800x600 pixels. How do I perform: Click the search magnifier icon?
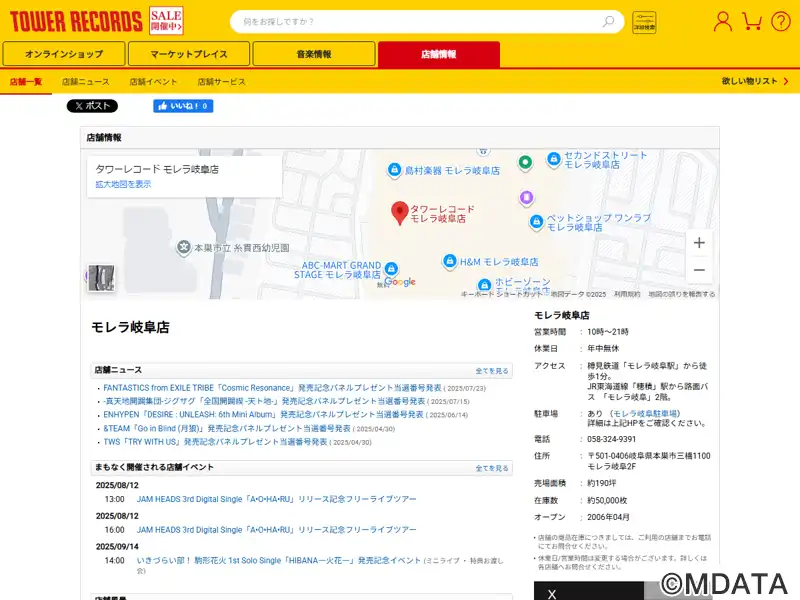tap(608, 21)
